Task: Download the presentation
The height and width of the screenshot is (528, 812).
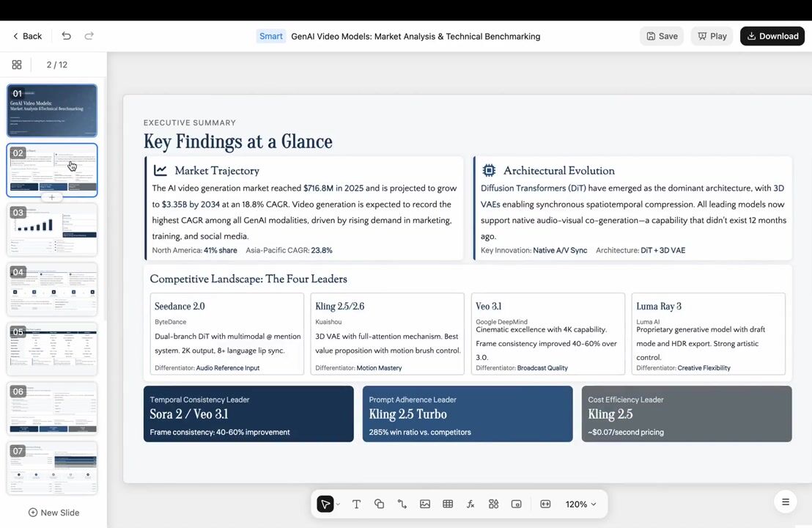Action: (x=772, y=36)
